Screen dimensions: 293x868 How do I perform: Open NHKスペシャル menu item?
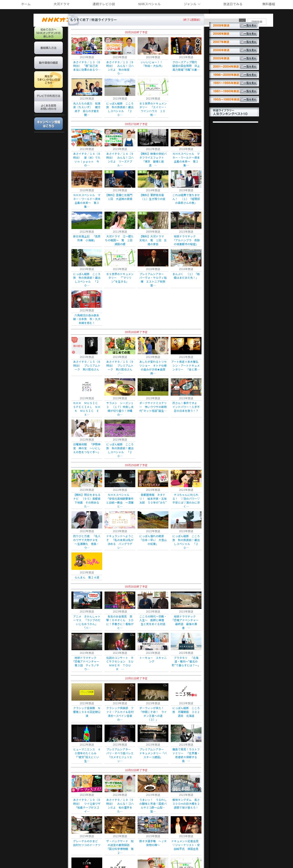(x=149, y=4)
